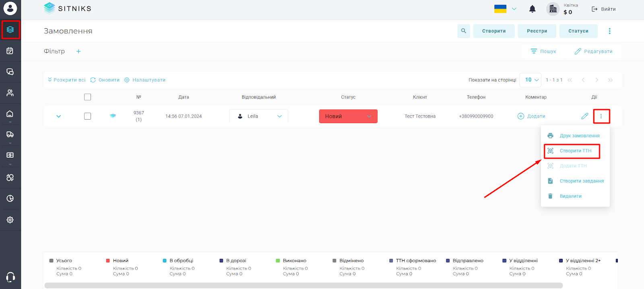
Task: Click the company building icon next to Квітка
Action: pos(553,9)
